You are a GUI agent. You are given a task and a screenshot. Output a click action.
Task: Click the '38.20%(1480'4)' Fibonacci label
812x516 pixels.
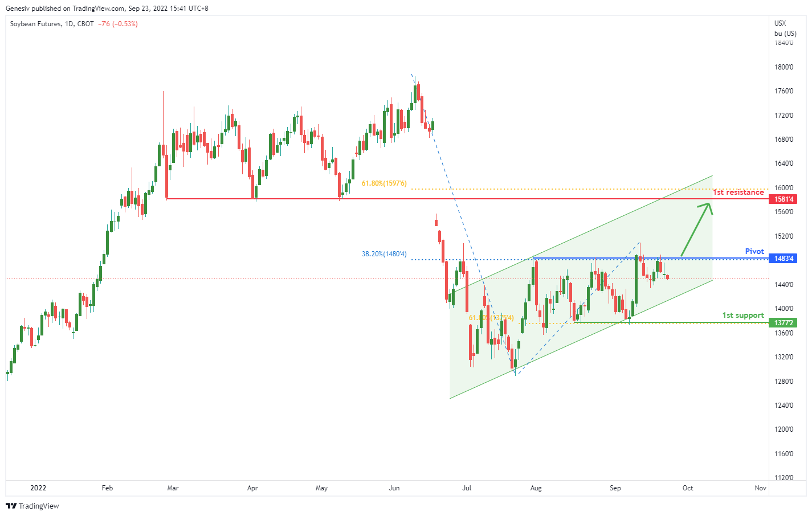point(384,254)
